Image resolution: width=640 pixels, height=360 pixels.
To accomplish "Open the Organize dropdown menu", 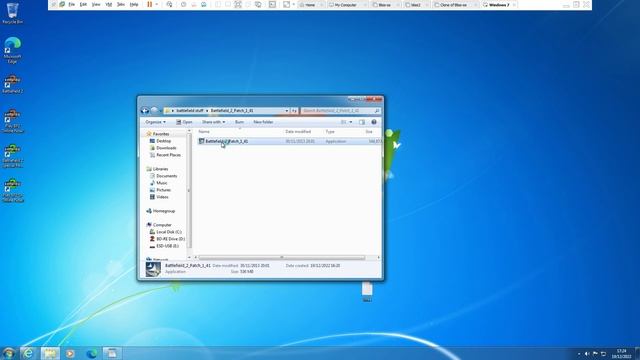I will click(x=156, y=122).
